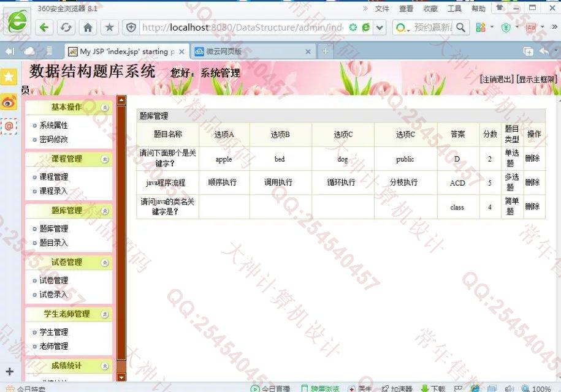
Task: Open 系统属性 in sidebar
Action: click(x=54, y=126)
